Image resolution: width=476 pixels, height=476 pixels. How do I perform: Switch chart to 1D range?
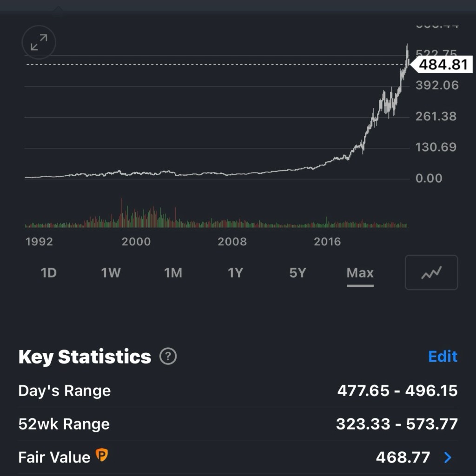(x=49, y=273)
